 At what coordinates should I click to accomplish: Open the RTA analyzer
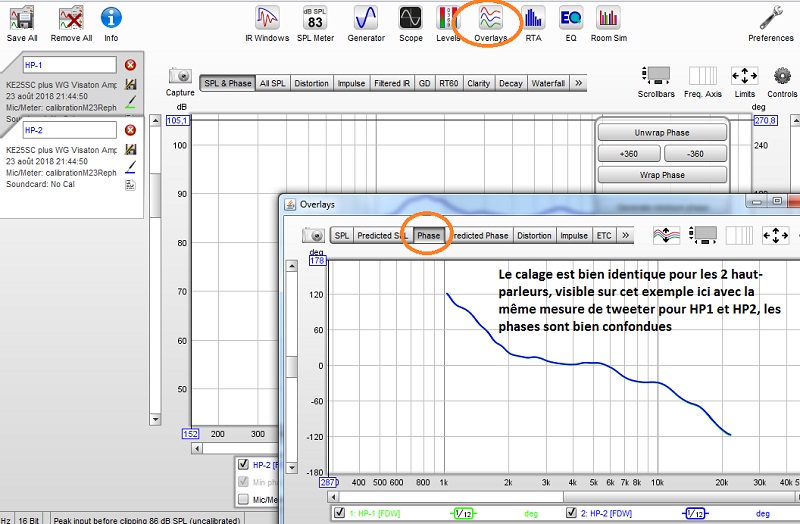point(533,24)
